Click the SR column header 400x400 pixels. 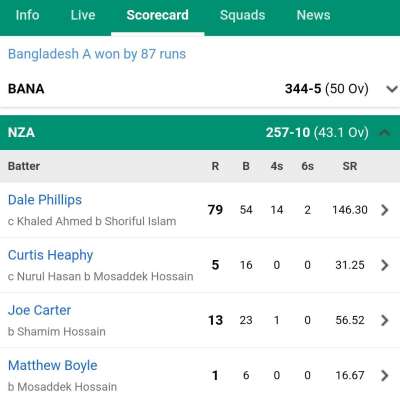(x=350, y=166)
